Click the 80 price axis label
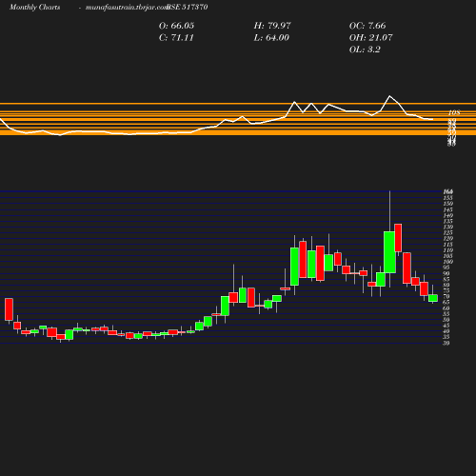476x476 pixels. (x=446, y=285)
